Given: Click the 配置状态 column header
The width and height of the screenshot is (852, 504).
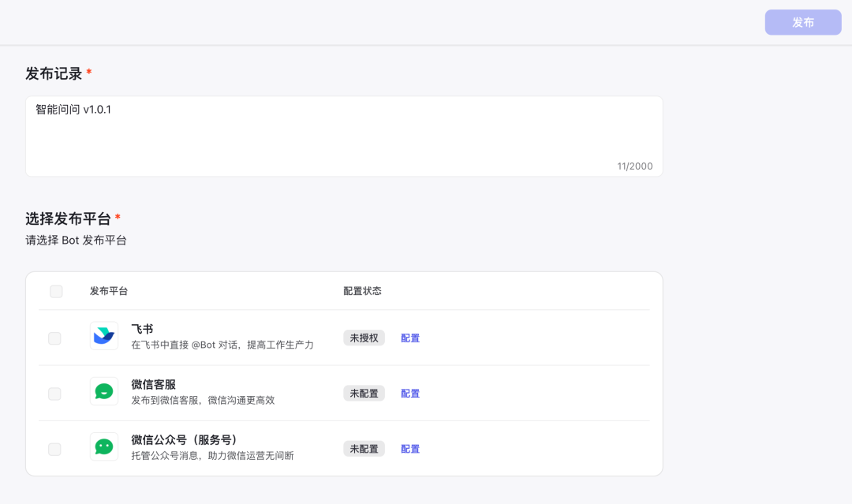Looking at the screenshot, I should pos(362,291).
